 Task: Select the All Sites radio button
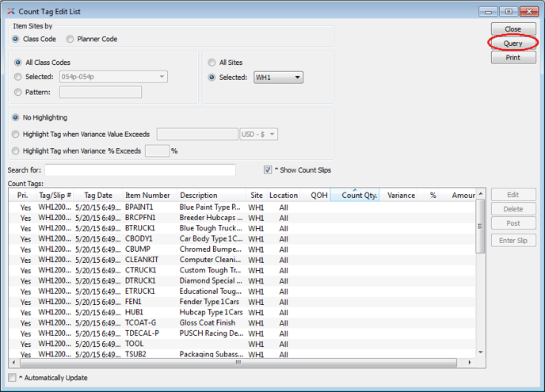click(212, 63)
